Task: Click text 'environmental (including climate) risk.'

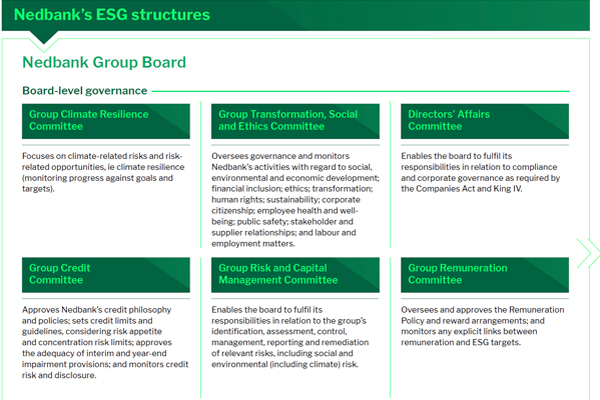Action: pyautogui.click(x=285, y=364)
